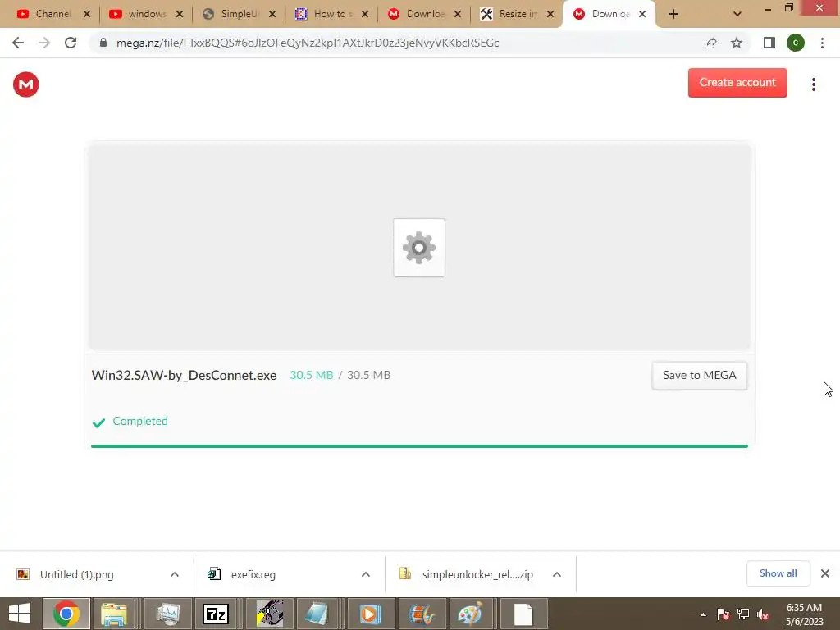Image resolution: width=840 pixels, height=630 pixels.
Task: Click the Show all downloads button
Action: point(778,573)
